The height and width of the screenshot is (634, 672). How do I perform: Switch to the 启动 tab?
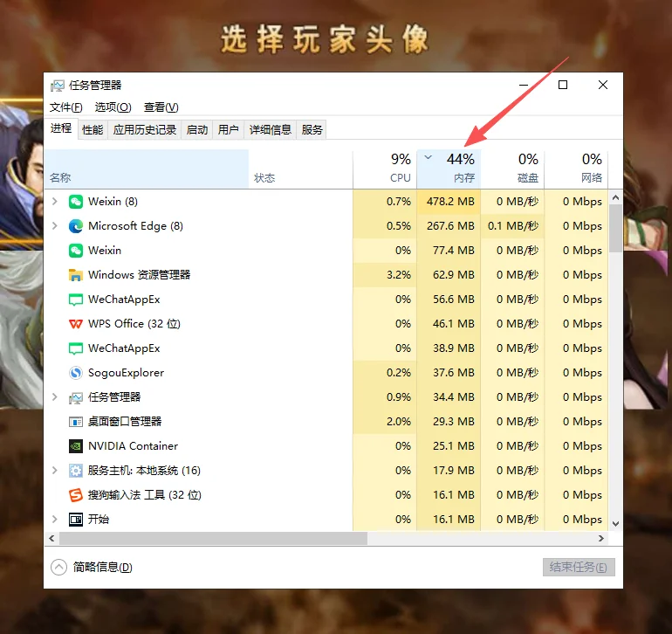click(197, 129)
